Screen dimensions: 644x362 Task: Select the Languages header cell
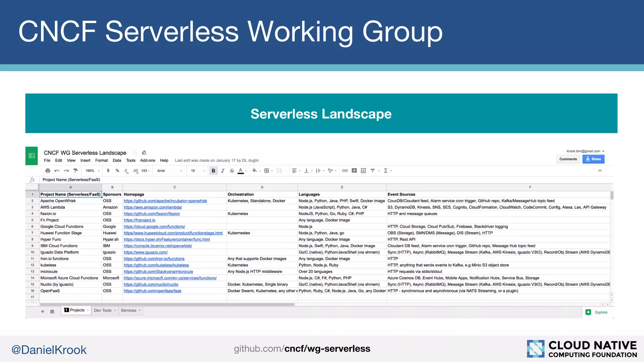point(342,195)
